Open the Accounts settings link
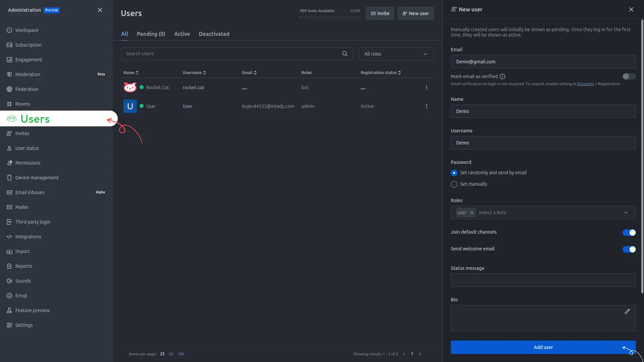The width and height of the screenshot is (644, 362). click(585, 84)
